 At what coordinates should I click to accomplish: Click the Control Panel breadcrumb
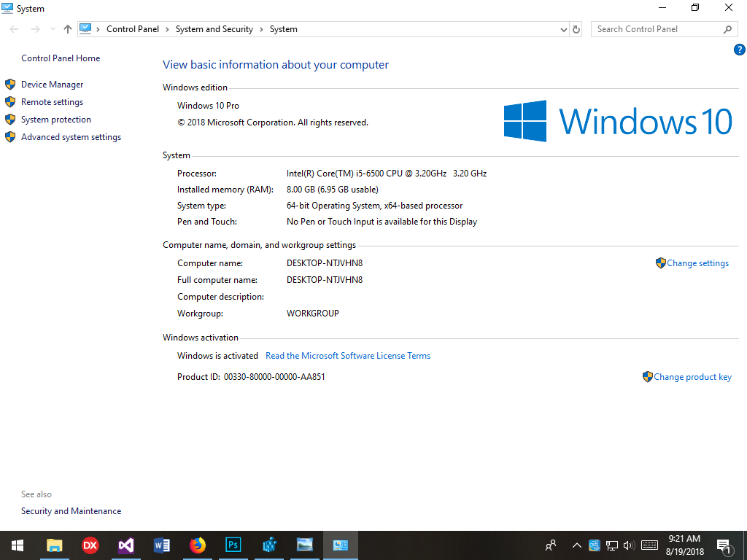(x=133, y=29)
